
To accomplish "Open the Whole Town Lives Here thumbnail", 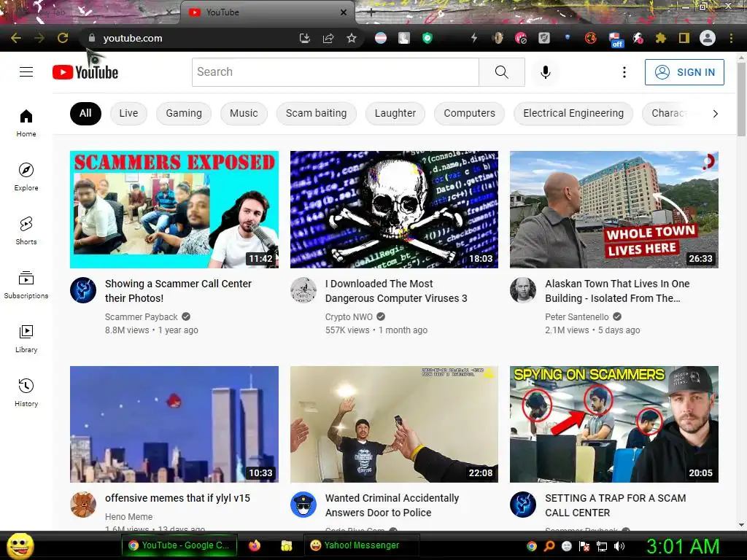I will pos(614,209).
